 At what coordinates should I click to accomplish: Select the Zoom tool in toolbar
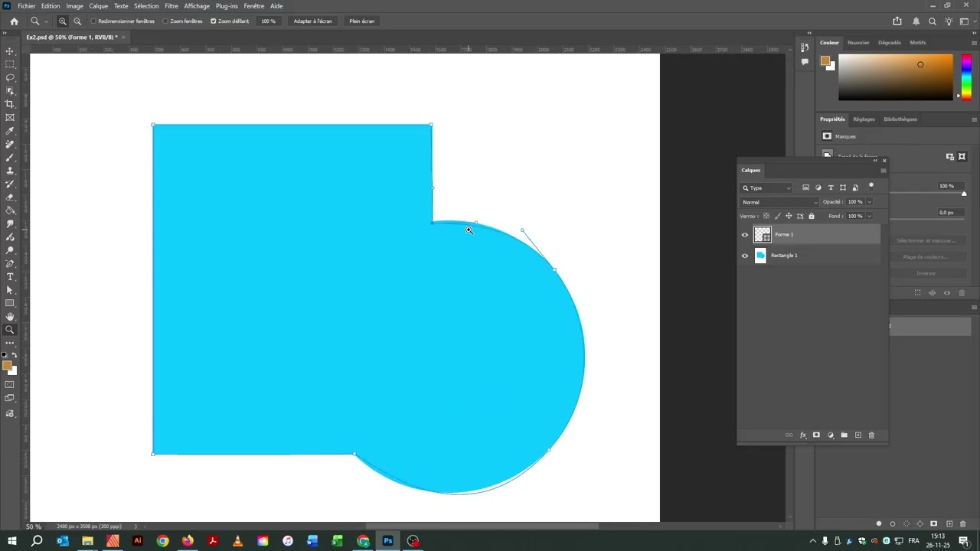[x=10, y=330]
